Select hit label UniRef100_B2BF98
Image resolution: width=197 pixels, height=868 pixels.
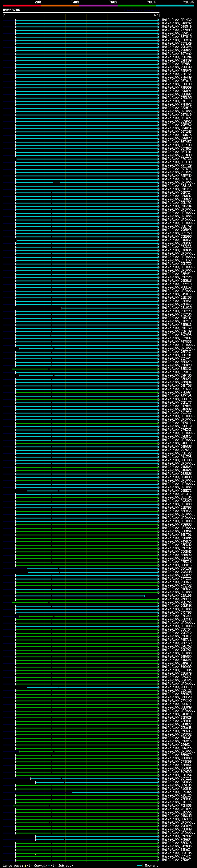(x=177, y=84)
